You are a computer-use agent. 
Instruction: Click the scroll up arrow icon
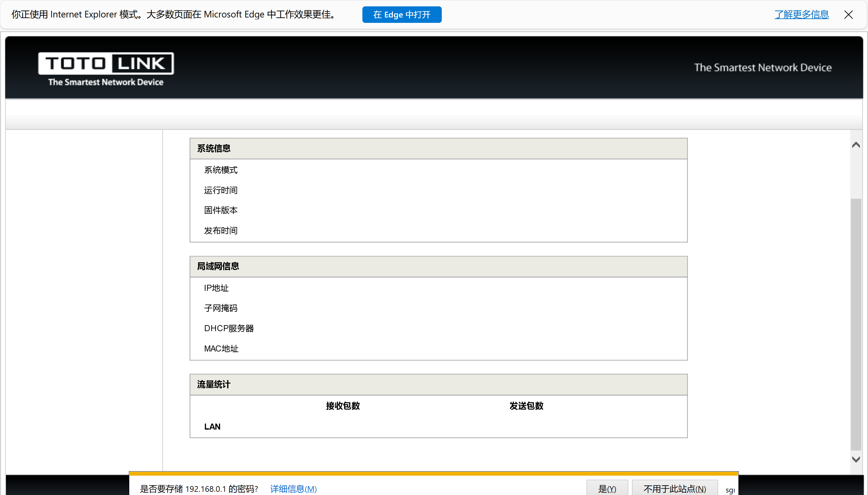coord(856,145)
